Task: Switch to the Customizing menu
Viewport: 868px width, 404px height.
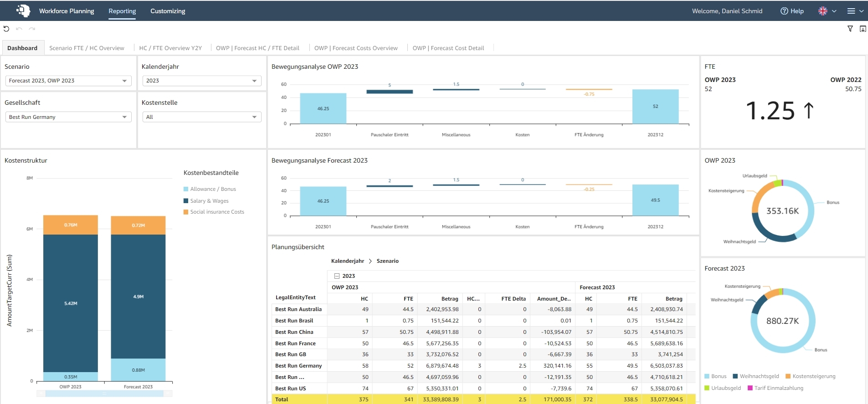Action: click(x=168, y=11)
